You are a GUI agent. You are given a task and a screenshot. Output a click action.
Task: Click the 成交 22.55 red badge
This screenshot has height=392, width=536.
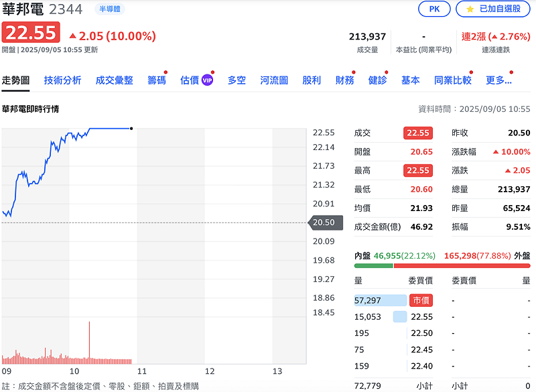pos(418,133)
